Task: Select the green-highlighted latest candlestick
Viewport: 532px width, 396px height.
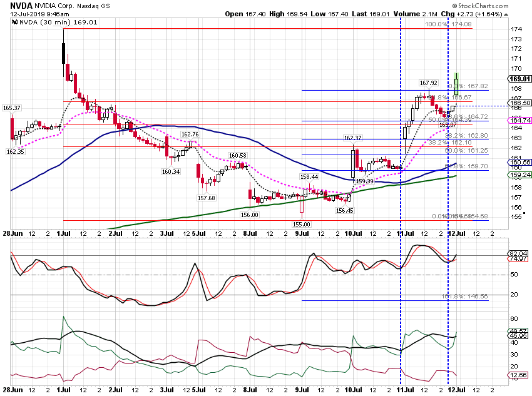Action: click(x=457, y=84)
